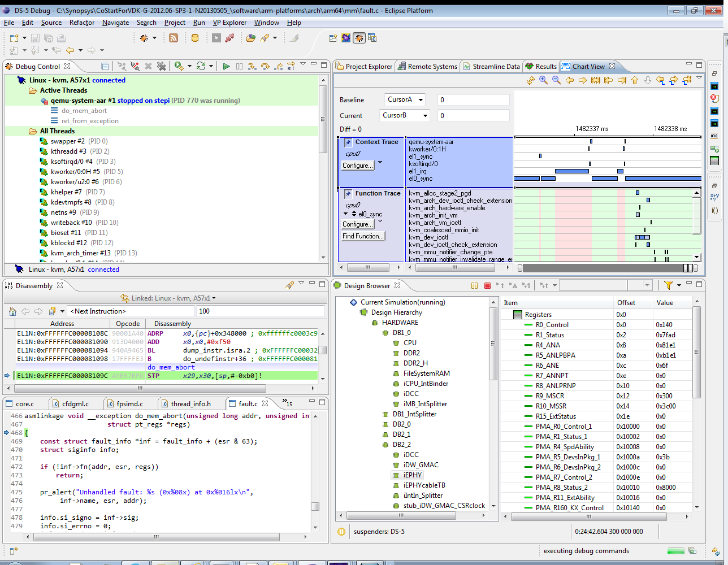Pause the simulation in Design Browser
The image size is (728, 565).
474,286
